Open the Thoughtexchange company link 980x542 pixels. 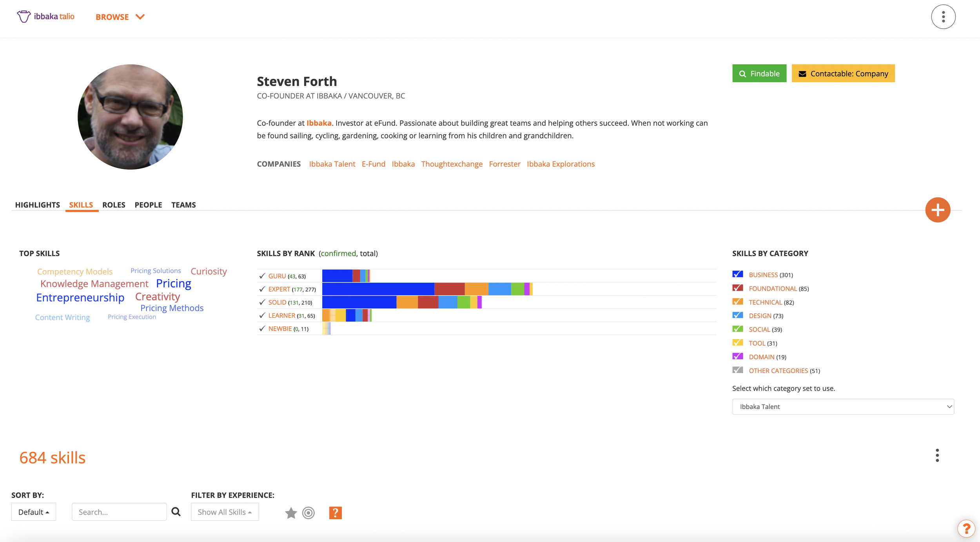tap(452, 164)
